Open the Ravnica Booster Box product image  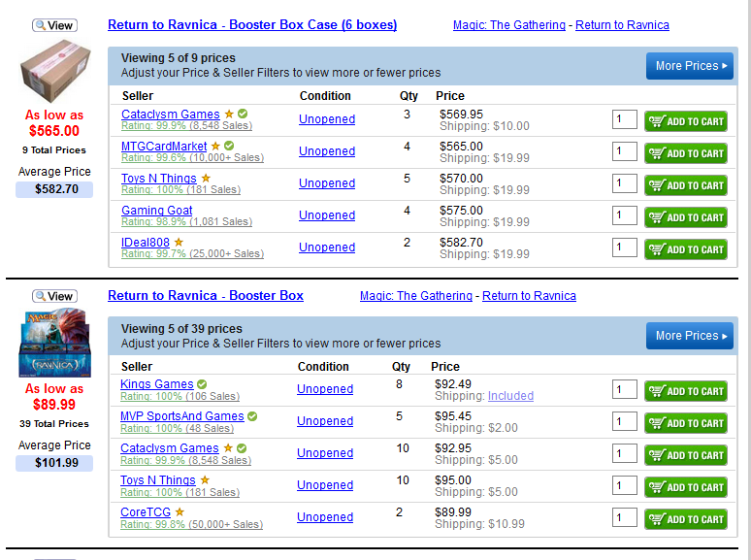pyautogui.click(x=55, y=343)
